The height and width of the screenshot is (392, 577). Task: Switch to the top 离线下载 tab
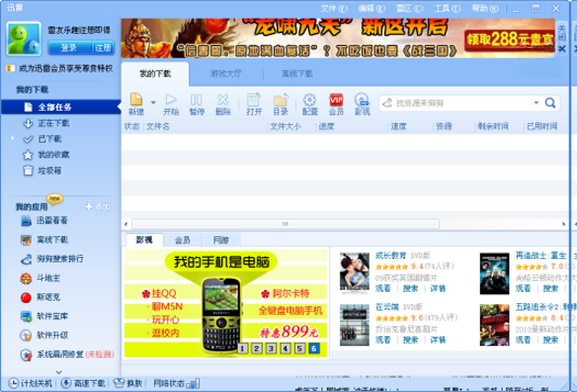click(297, 74)
